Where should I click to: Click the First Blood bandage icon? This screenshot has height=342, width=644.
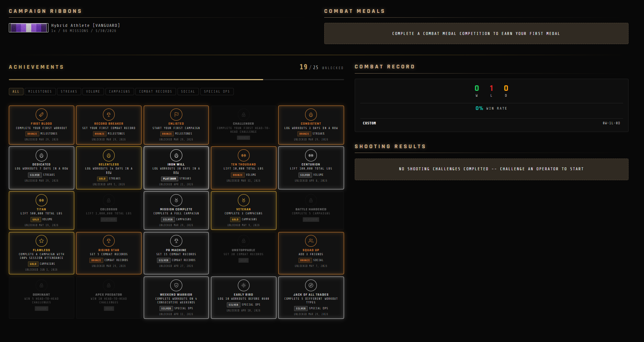point(42,115)
